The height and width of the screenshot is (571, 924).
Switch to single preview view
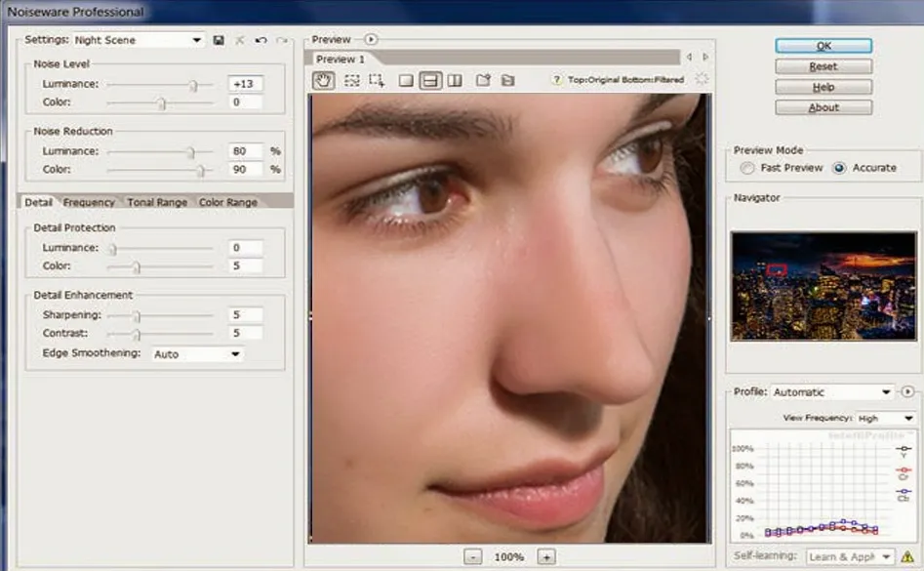click(x=406, y=81)
